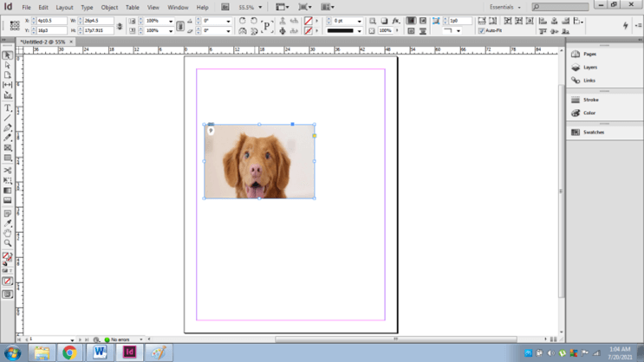
Task: Toggle constrain proportions for width and height
Action: 120,25
